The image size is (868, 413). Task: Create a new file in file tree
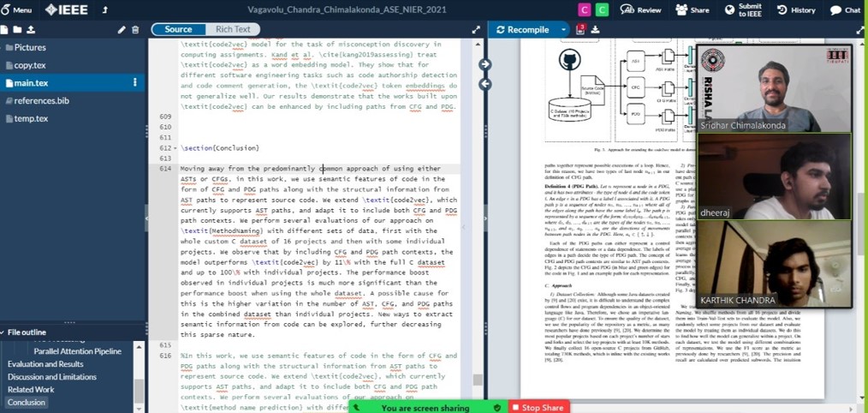click(5, 29)
